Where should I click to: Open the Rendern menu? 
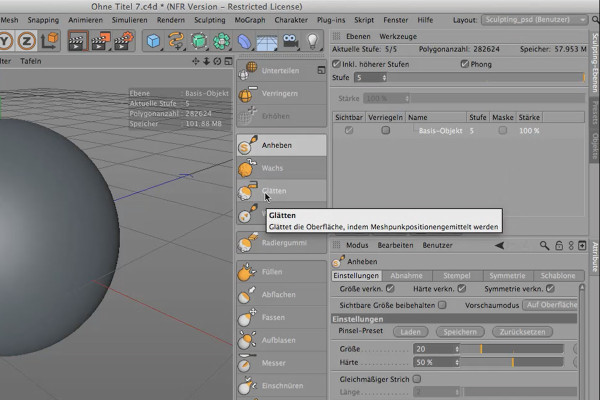click(171, 20)
